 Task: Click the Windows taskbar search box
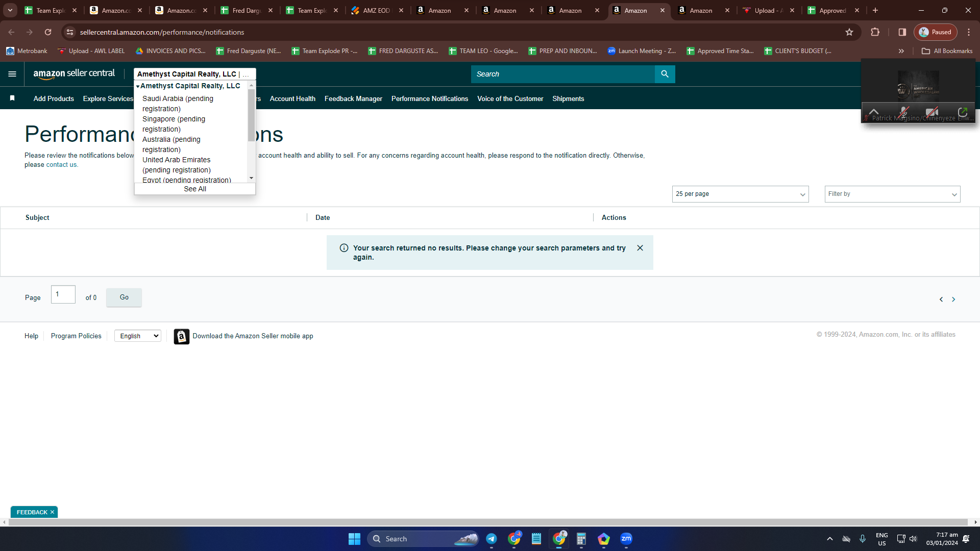(423, 539)
